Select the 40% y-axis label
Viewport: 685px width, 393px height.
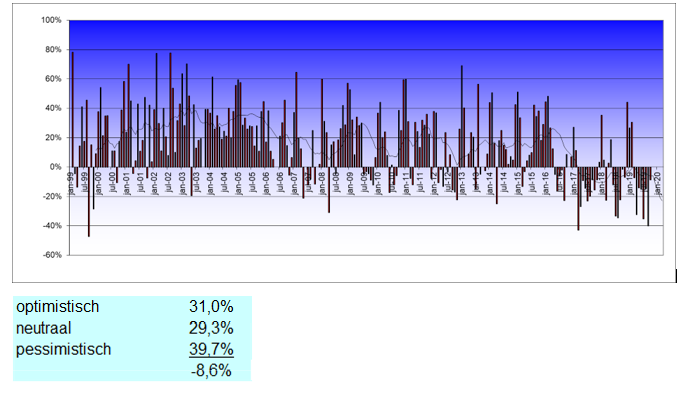pyautogui.click(x=53, y=108)
